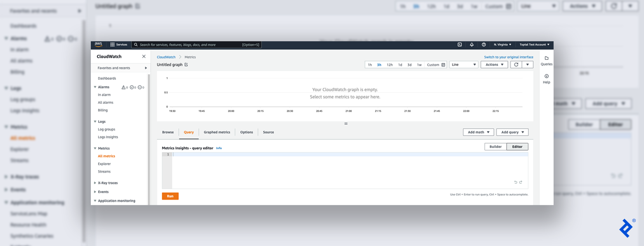Expand the Events section
The width and height of the screenshot is (644, 246).
95,192
